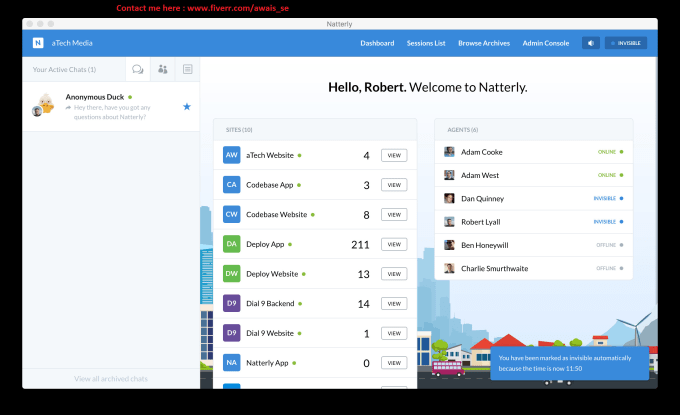Select agent name Adam West
The image size is (680, 415).
tap(480, 175)
